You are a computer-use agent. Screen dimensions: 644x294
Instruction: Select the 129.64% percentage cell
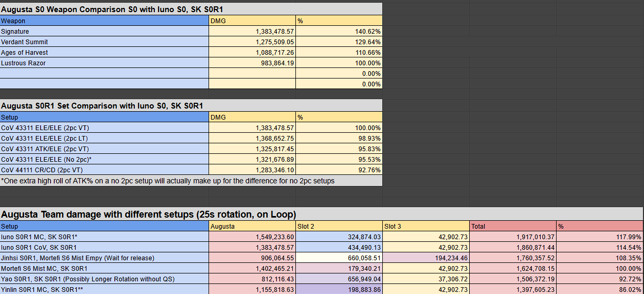pyautogui.click(x=339, y=42)
